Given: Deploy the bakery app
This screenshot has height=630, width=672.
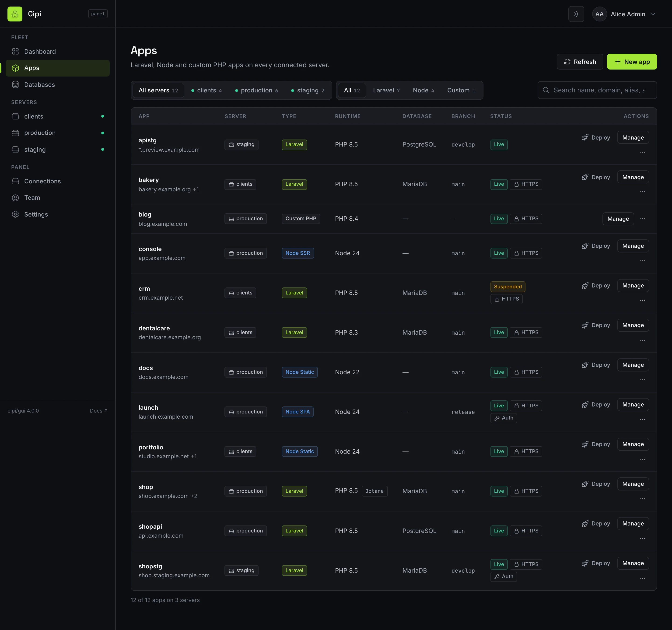Looking at the screenshot, I should (596, 177).
